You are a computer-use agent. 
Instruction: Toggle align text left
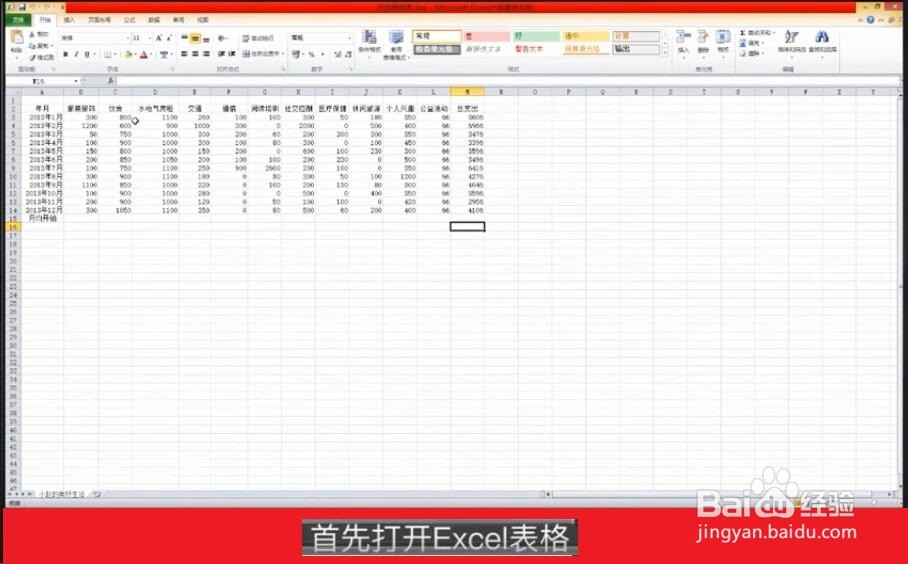[185, 54]
